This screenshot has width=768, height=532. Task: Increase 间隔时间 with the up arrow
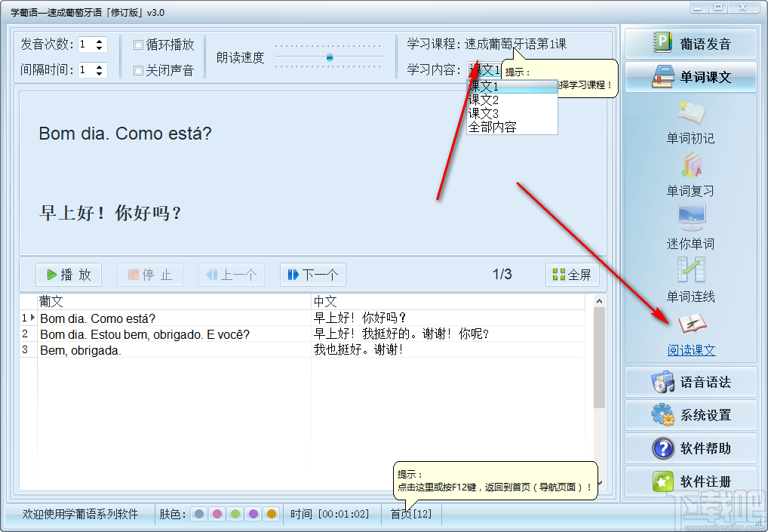(100, 66)
